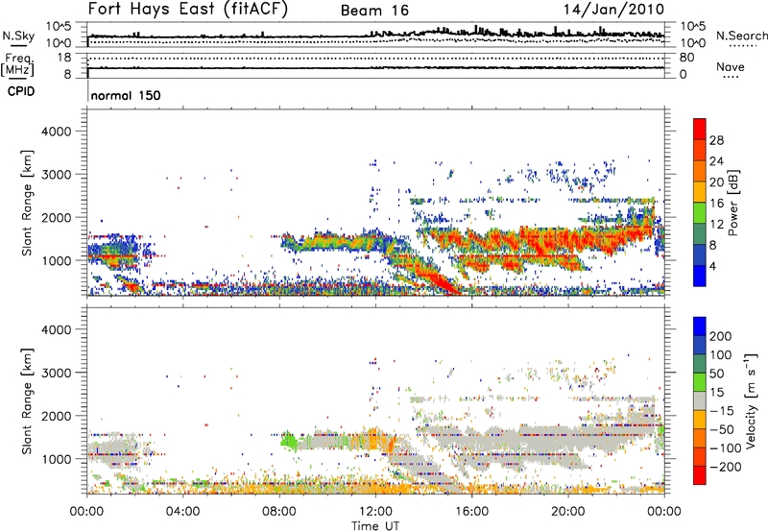Click the 'Time UT' axis label
The width and height of the screenshot is (768, 532).
click(x=375, y=526)
